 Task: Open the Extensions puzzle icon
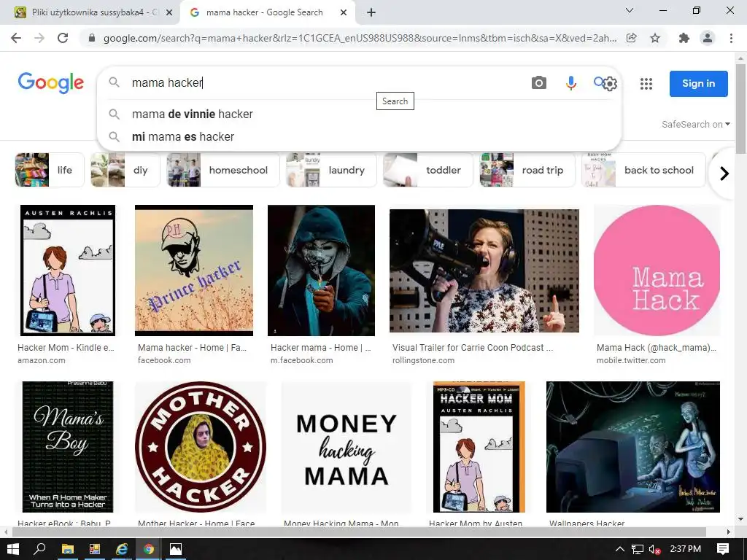(x=684, y=38)
